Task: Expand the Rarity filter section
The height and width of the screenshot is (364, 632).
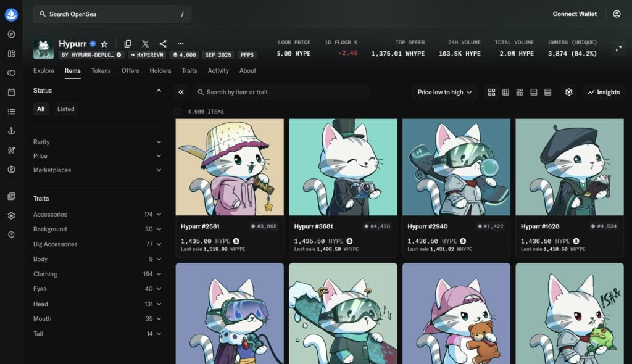Action: [97, 142]
